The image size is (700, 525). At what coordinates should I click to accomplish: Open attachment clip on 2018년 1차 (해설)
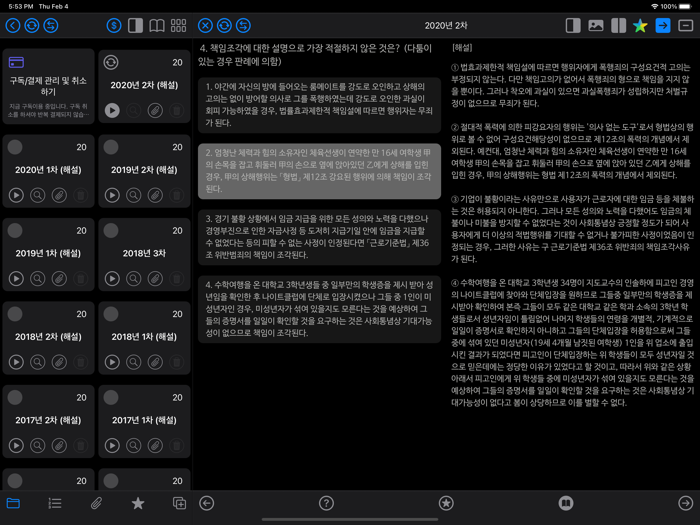coord(155,362)
